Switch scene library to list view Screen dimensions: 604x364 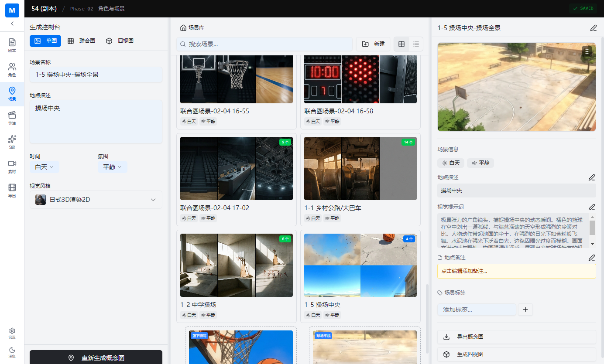click(x=415, y=44)
